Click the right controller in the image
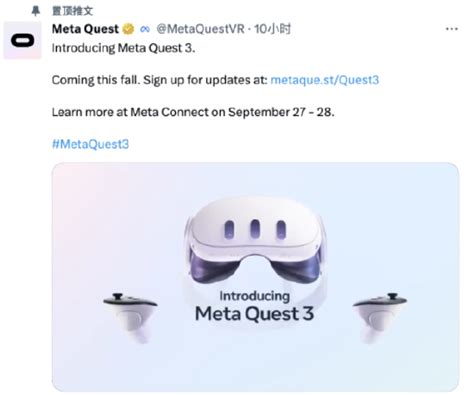 click(x=379, y=318)
